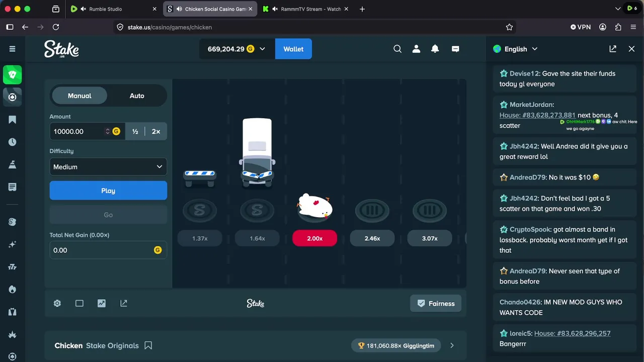Open the user profile icon in the header
This screenshot has height=362, width=644.
pyautogui.click(x=416, y=49)
